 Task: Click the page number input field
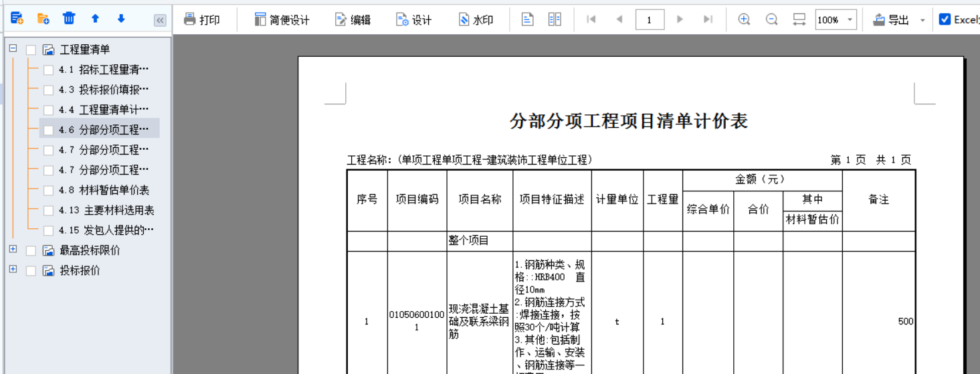[x=650, y=19]
